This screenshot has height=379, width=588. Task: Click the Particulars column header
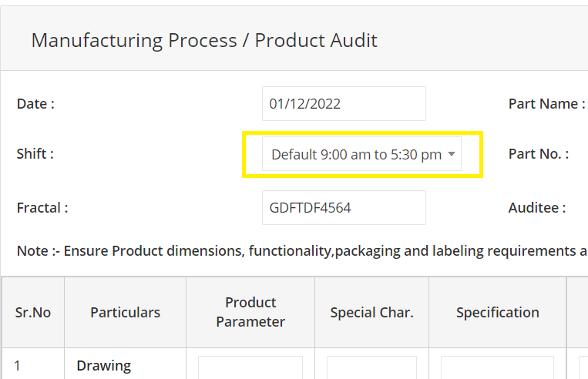[126, 312]
